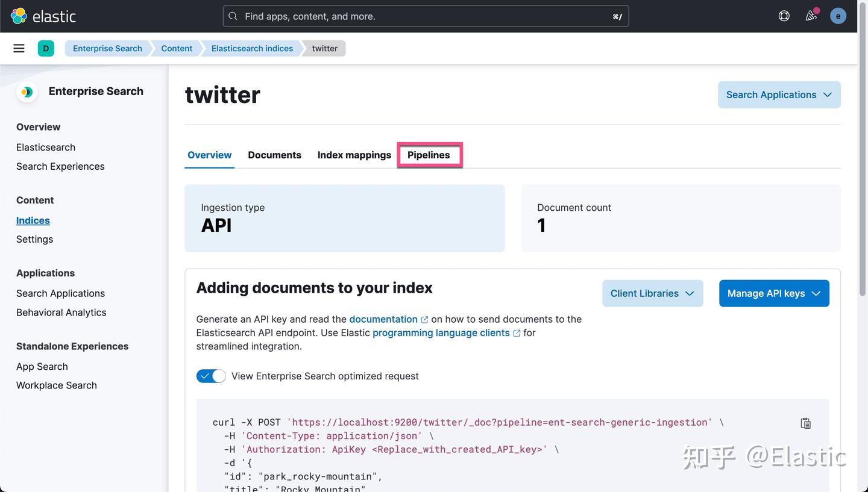Click the Enterprise Search logo in the sidebar
The width and height of the screenshot is (868, 492).
27,92
